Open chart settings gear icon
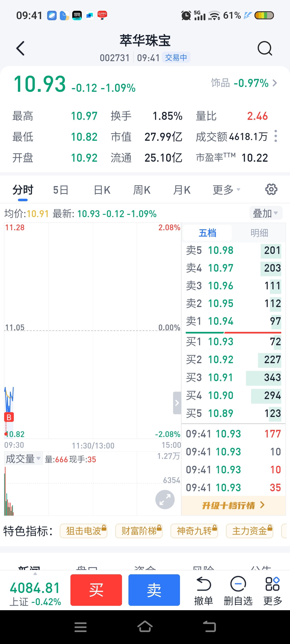 (x=271, y=190)
